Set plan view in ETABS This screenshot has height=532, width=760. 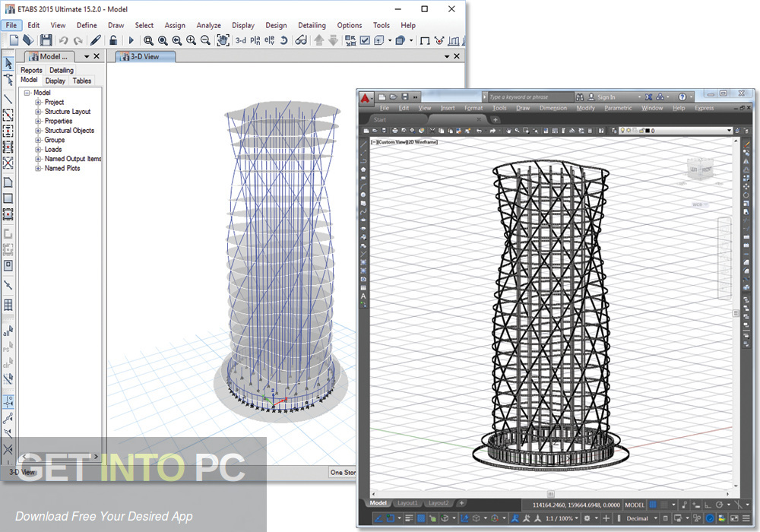(255, 41)
